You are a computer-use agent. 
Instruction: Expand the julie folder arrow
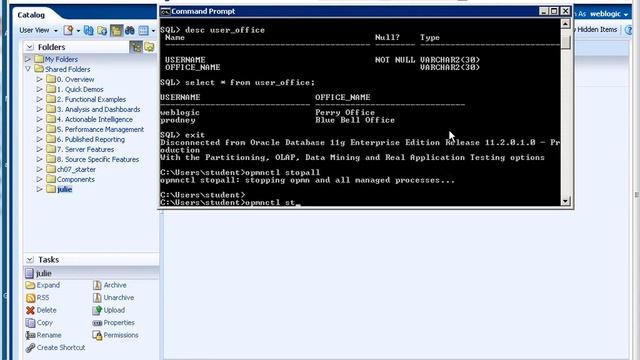pyautogui.click(x=40, y=189)
